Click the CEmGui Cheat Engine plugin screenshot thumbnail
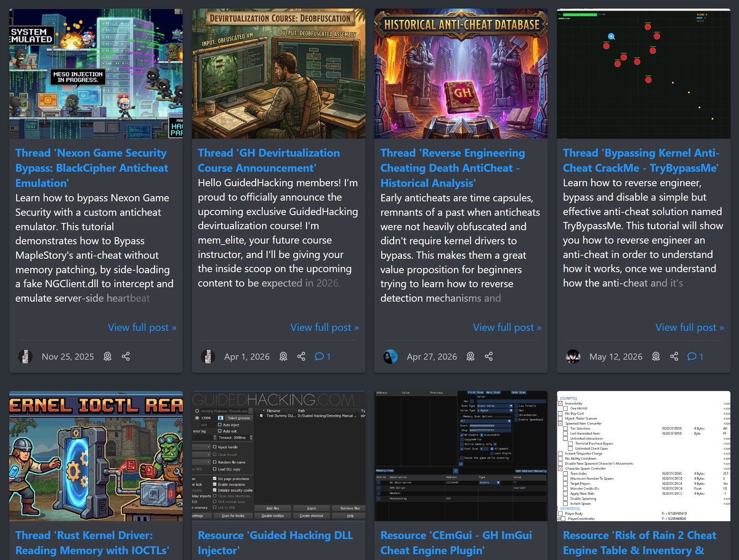This screenshot has height=560, width=739. (461, 456)
